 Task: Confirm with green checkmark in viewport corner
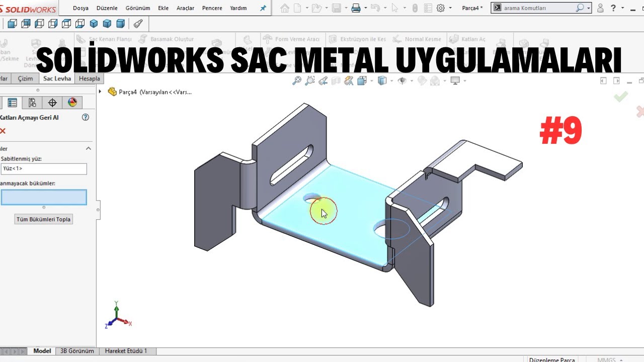621,97
